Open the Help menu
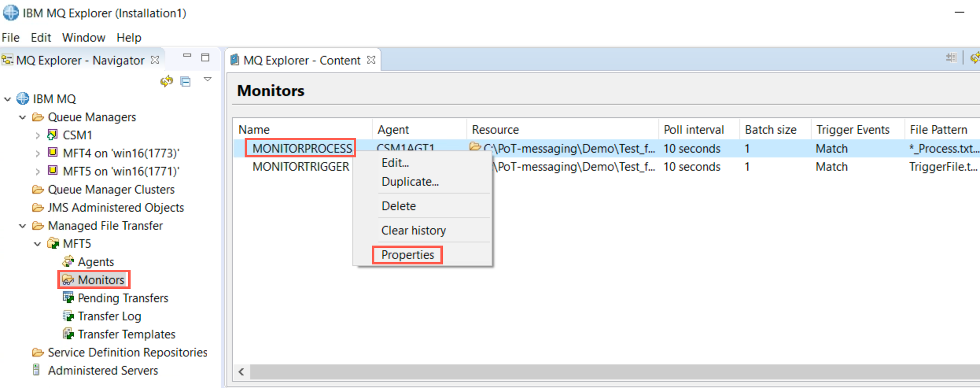Image resolution: width=980 pixels, height=388 pixels. click(x=129, y=38)
